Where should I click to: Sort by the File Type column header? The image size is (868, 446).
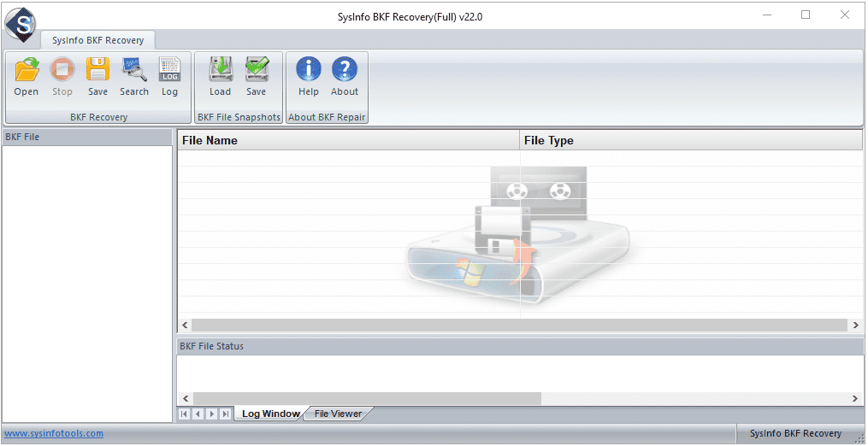[x=691, y=141]
